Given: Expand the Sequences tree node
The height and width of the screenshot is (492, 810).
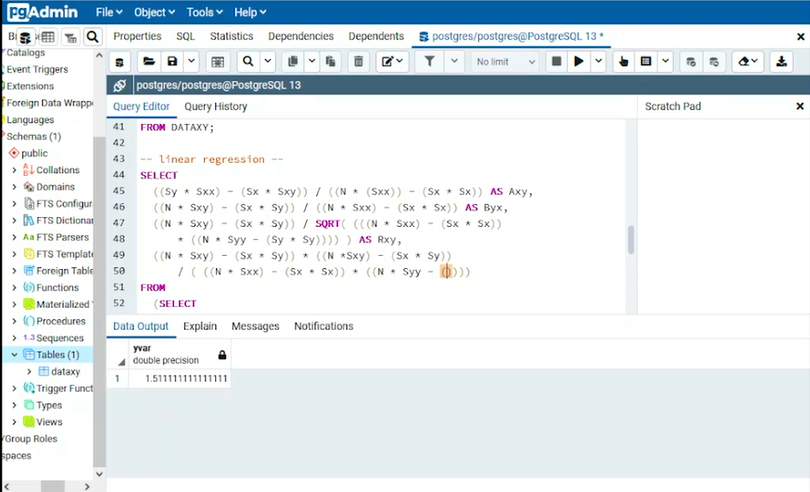Looking at the screenshot, I should (14, 338).
